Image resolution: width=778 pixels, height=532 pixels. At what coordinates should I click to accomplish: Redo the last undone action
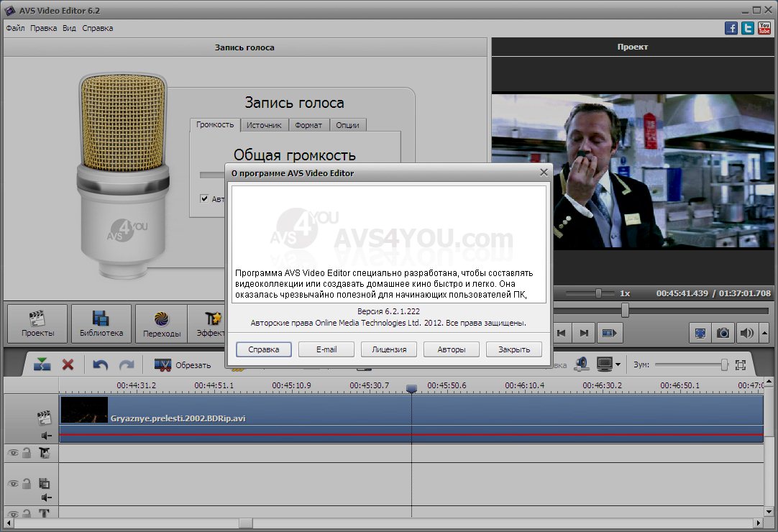(127, 365)
